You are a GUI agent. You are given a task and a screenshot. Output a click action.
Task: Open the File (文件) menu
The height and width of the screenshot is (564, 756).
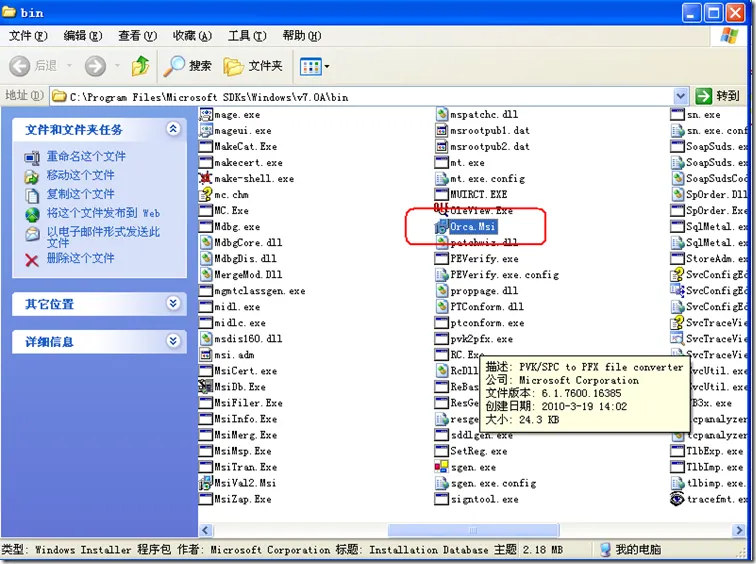27,36
